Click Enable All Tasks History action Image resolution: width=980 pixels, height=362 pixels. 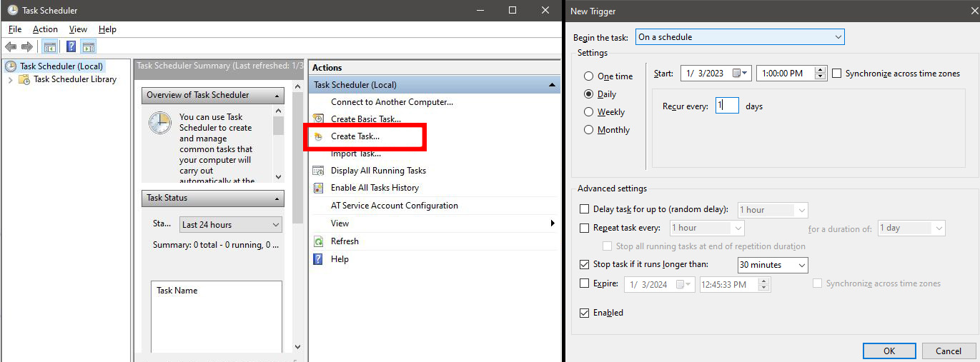375,188
